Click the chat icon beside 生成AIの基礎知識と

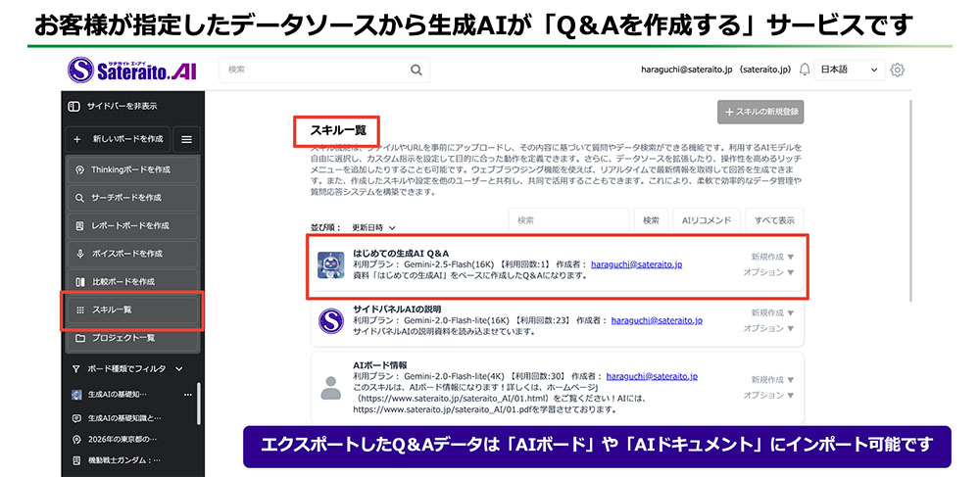point(76,417)
